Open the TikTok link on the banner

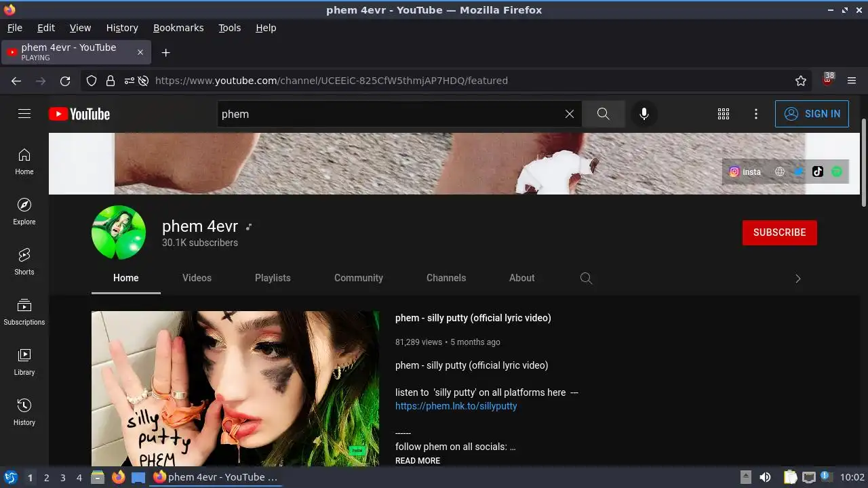pyautogui.click(x=818, y=171)
